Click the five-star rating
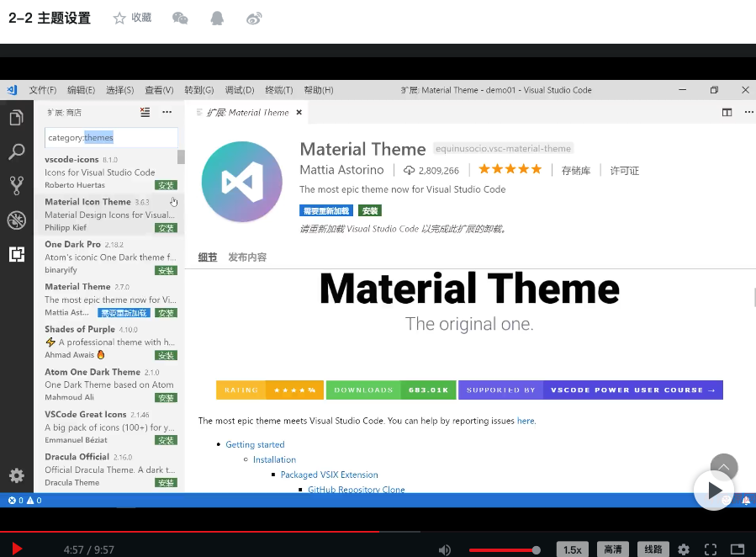 coord(510,169)
